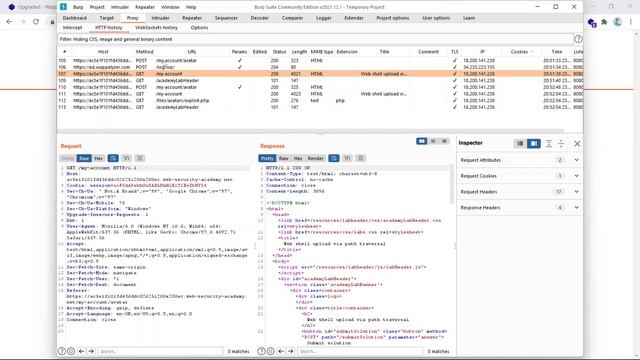Screen dimensions: 640x360
Task: Switch Response view to Hex
Action: tap(298, 158)
